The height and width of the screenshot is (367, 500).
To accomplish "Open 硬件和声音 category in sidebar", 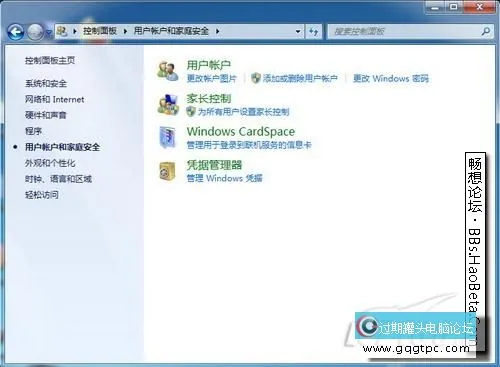I will point(46,115).
